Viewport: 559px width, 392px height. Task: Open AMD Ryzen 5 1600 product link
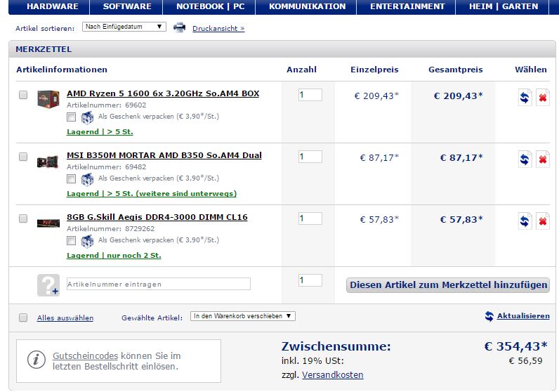click(163, 93)
